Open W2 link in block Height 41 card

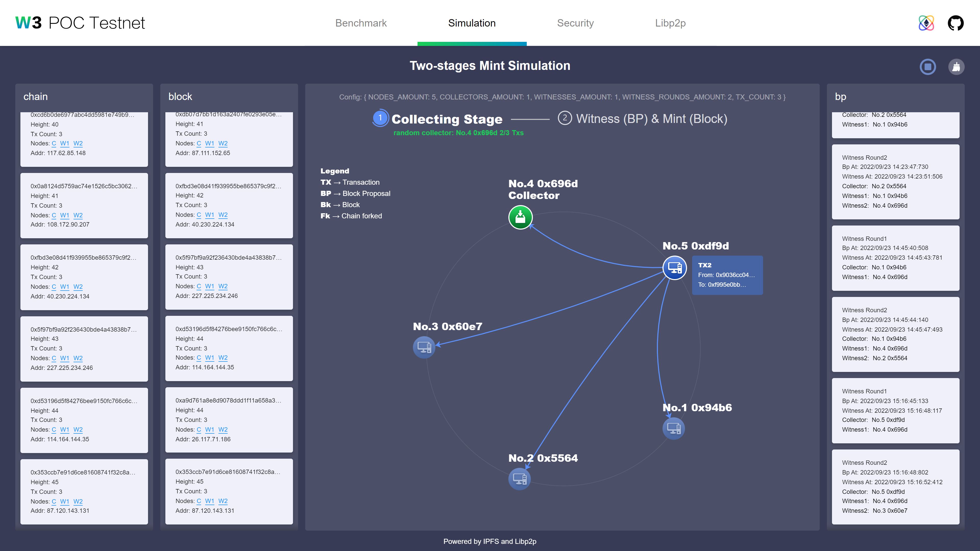point(223,143)
